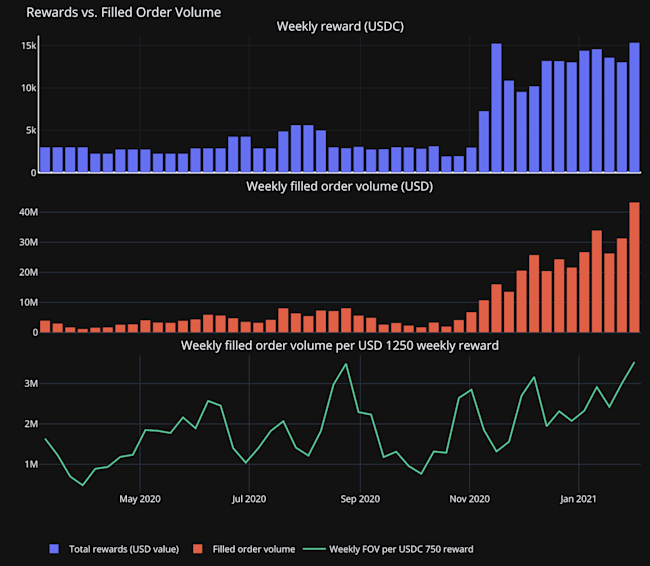The width and height of the screenshot is (650, 566).
Task: Click the first orange volume bar
Action: (45, 326)
